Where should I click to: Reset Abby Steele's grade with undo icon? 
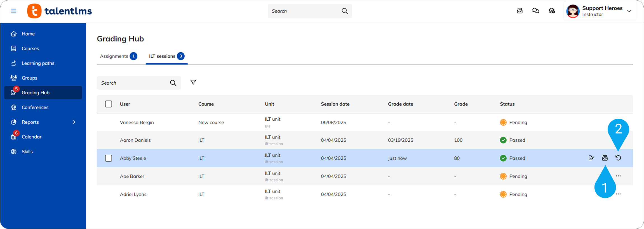[618, 158]
